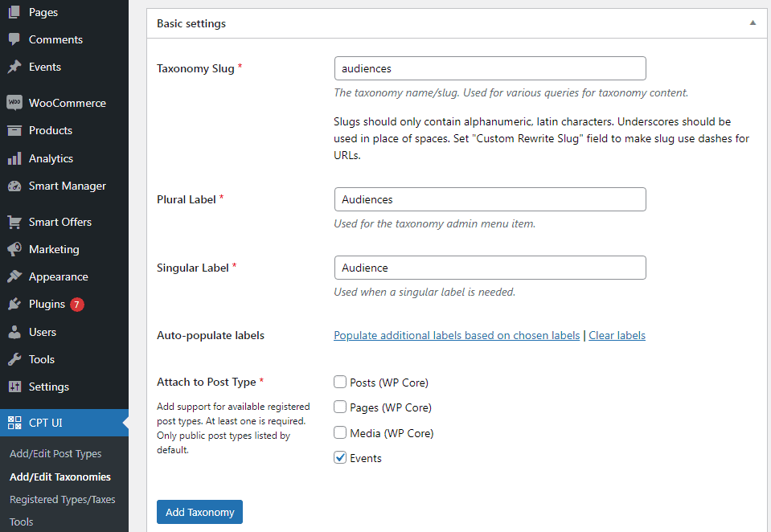The width and height of the screenshot is (771, 532).
Task: Collapse the Basic settings panel
Action: (x=753, y=23)
